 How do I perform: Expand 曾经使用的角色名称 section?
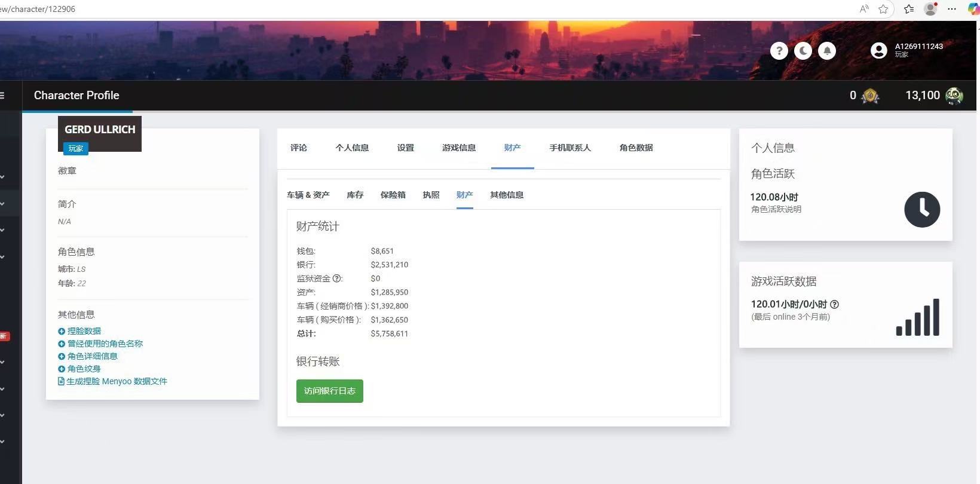point(100,344)
